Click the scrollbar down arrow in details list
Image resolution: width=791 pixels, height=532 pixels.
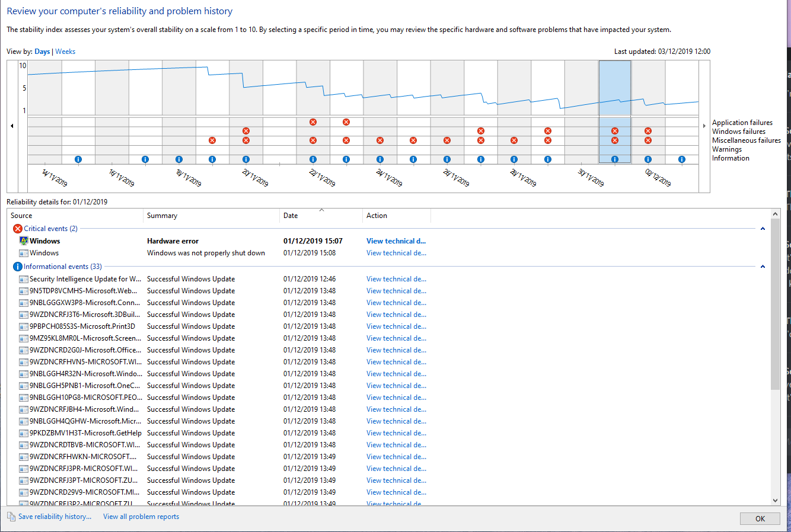[x=775, y=501]
